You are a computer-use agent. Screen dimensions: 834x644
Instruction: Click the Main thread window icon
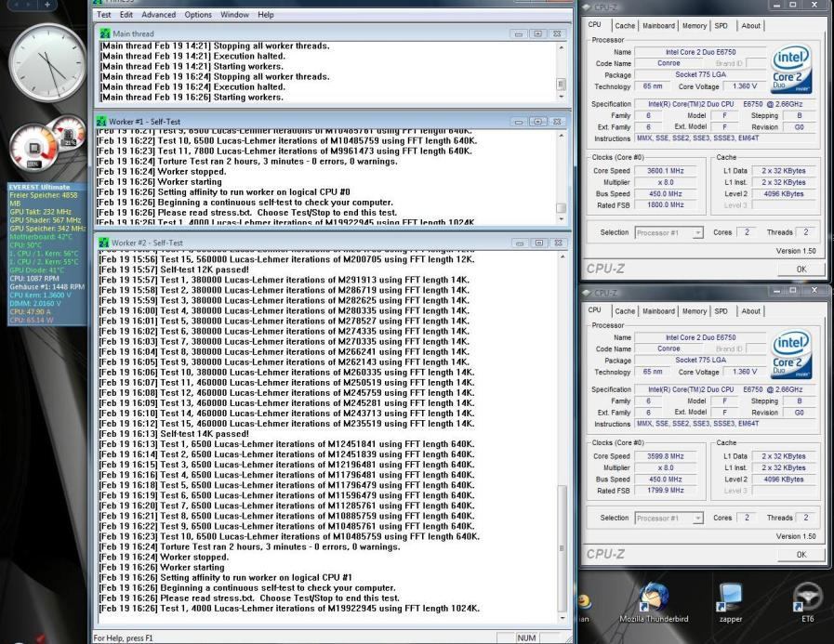pos(105,33)
